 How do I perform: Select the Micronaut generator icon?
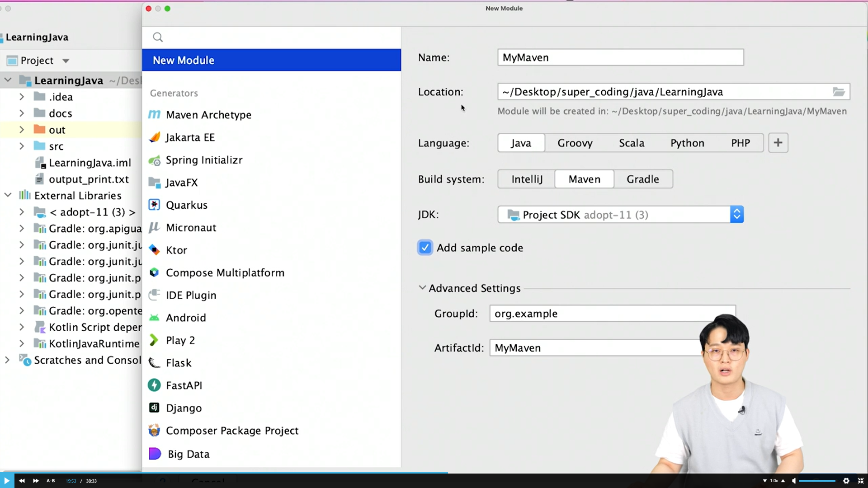coord(154,227)
